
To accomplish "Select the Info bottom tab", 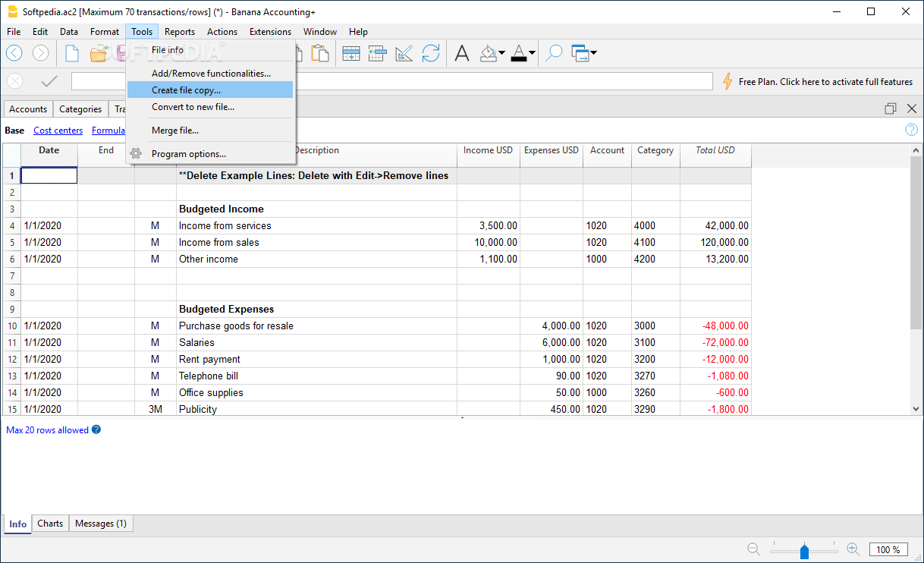I will point(18,524).
